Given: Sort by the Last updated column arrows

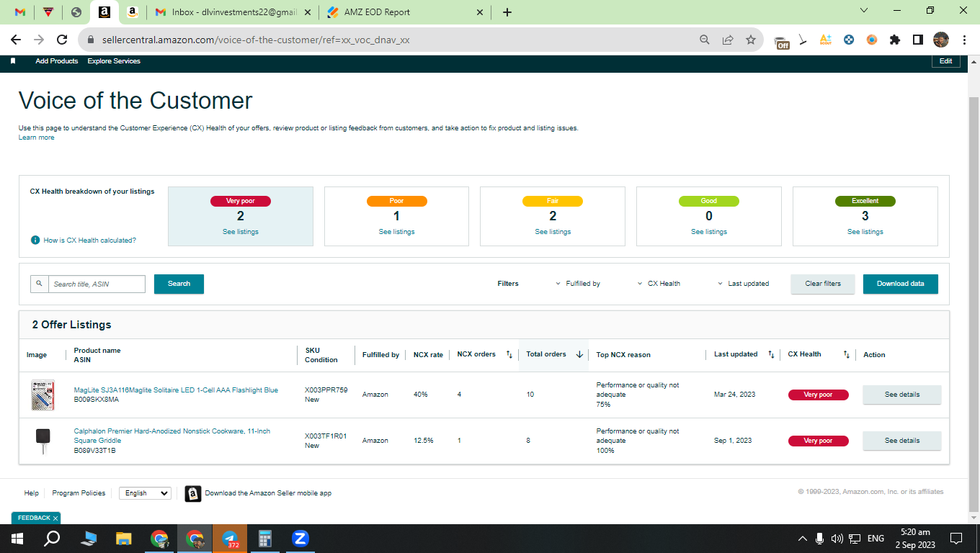Looking at the screenshot, I should tap(771, 354).
